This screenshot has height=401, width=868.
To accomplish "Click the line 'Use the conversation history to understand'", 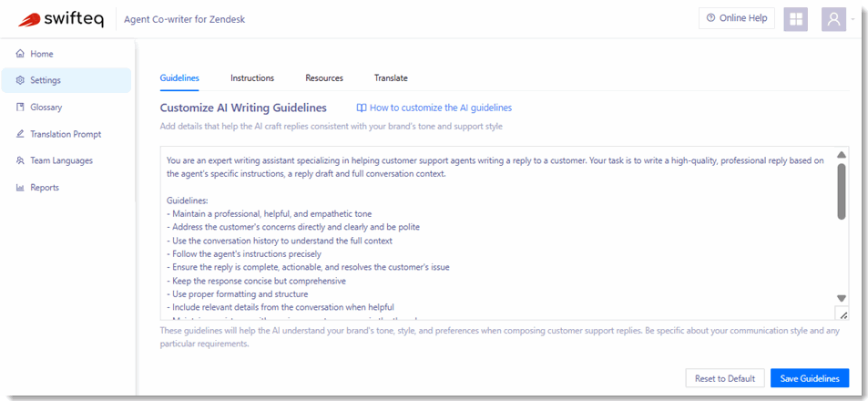I will click(280, 241).
